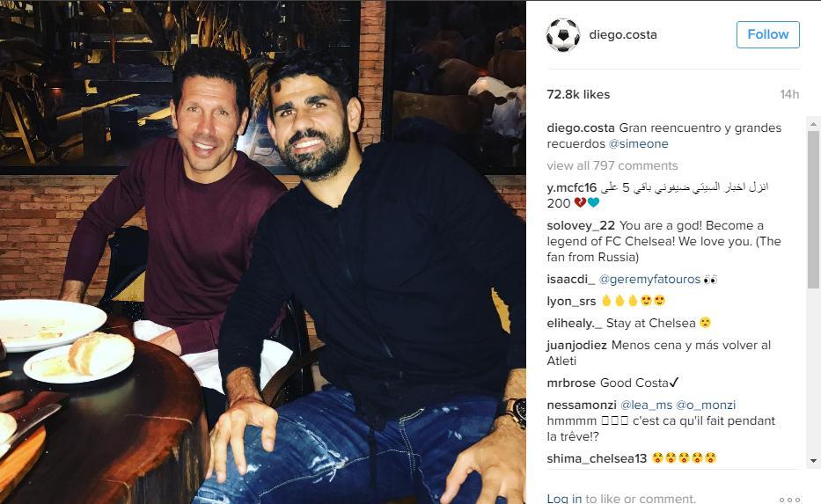This screenshot has width=821, height=504.
Task: Visit shima_chelsea13's profile
Action: tap(597, 459)
